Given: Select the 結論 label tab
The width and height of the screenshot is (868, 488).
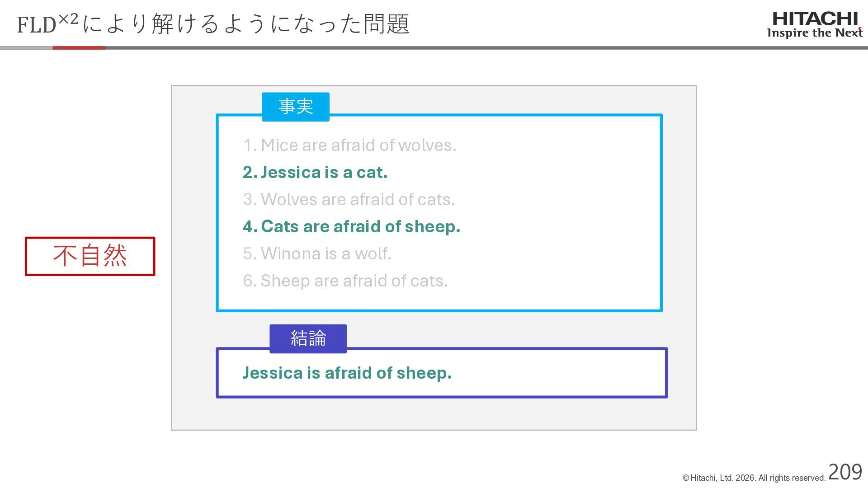Looking at the screenshot, I should (x=308, y=338).
